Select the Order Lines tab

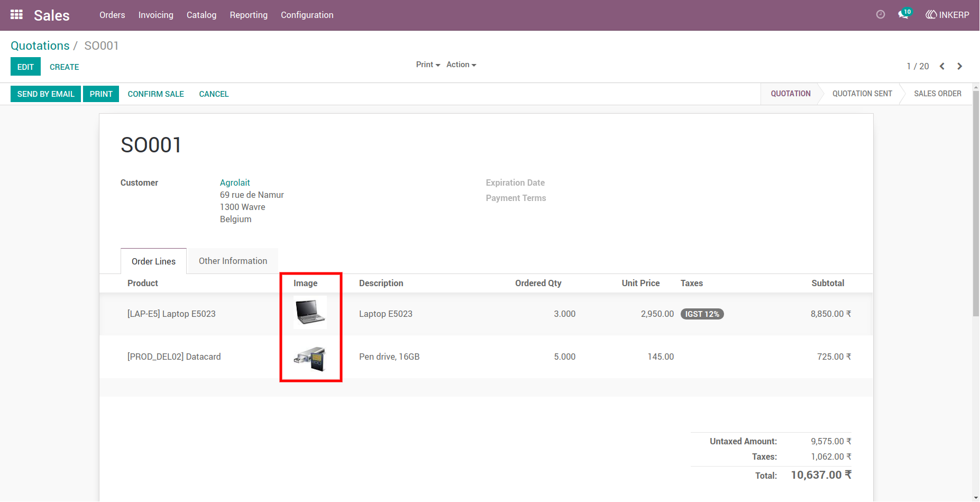coord(153,261)
